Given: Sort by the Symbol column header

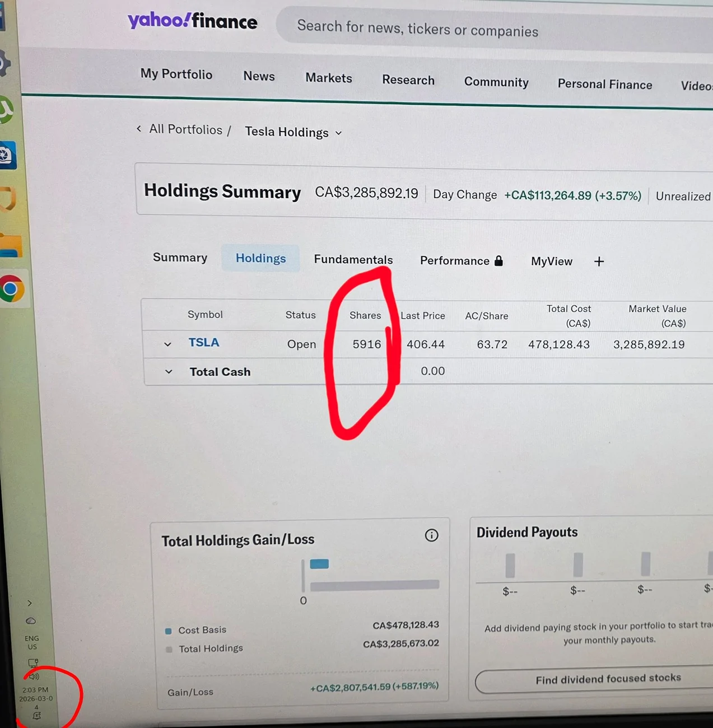Looking at the screenshot, I should (205, 315).
